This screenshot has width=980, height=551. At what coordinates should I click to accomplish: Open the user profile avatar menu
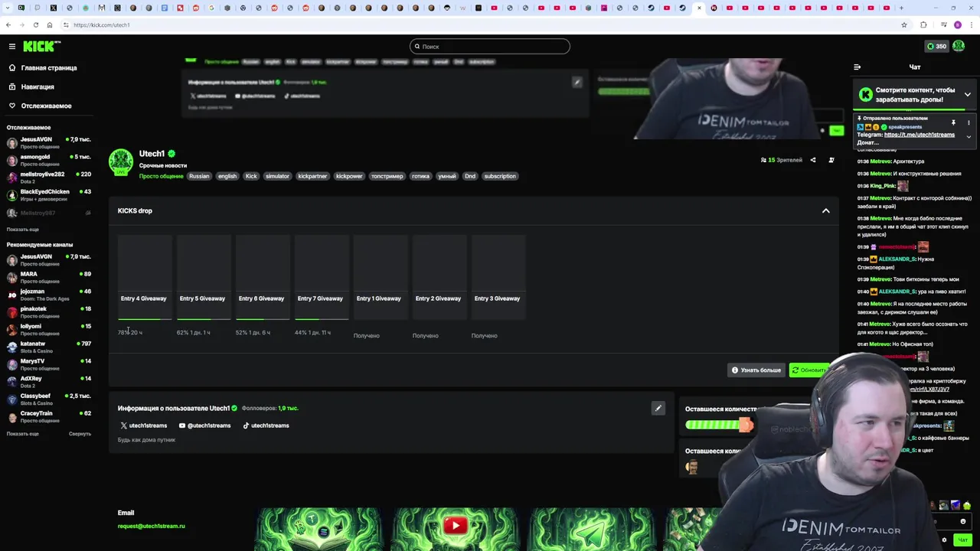(x=959, y=46)
